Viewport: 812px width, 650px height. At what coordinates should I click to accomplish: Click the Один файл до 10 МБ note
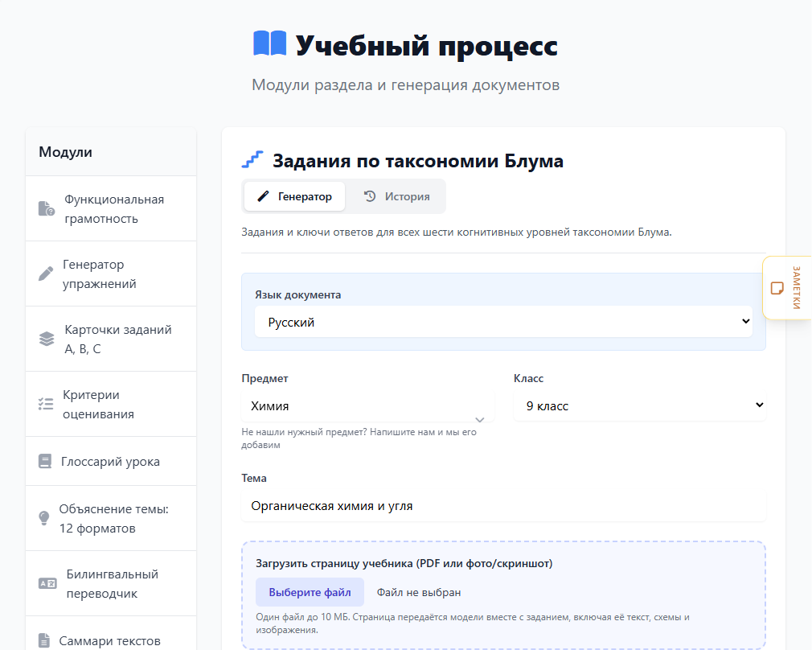[x=472, y=623]
